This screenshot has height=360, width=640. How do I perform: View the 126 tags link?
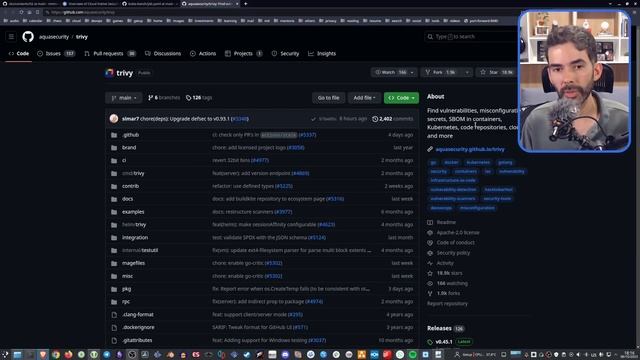(x=199, y=98)
